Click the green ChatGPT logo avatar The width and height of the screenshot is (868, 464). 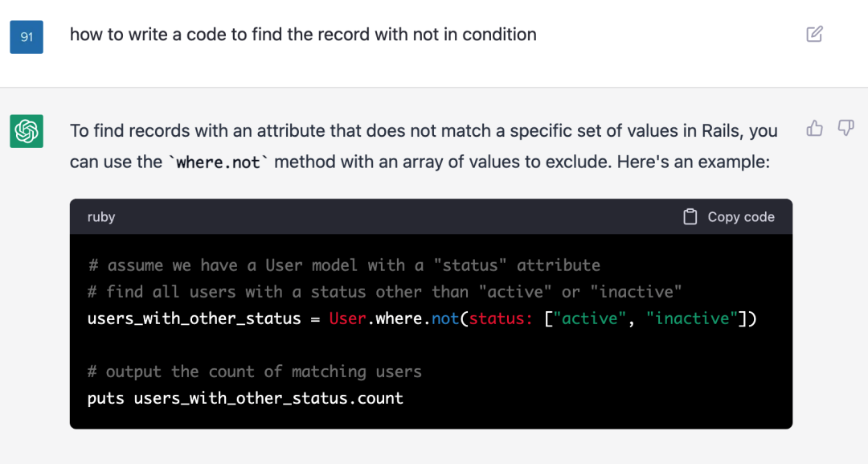click(x=27, y=131)
